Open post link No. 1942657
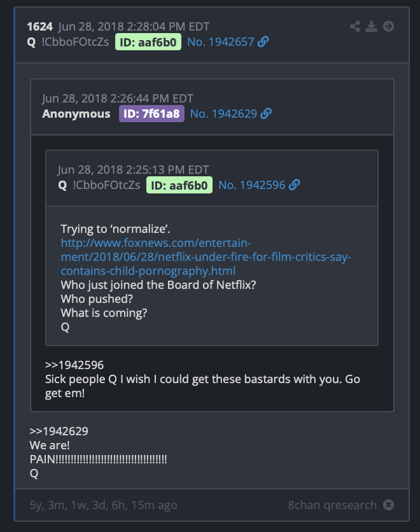The height and width of the screenshot is (532, 420). (x=221, y=42)
